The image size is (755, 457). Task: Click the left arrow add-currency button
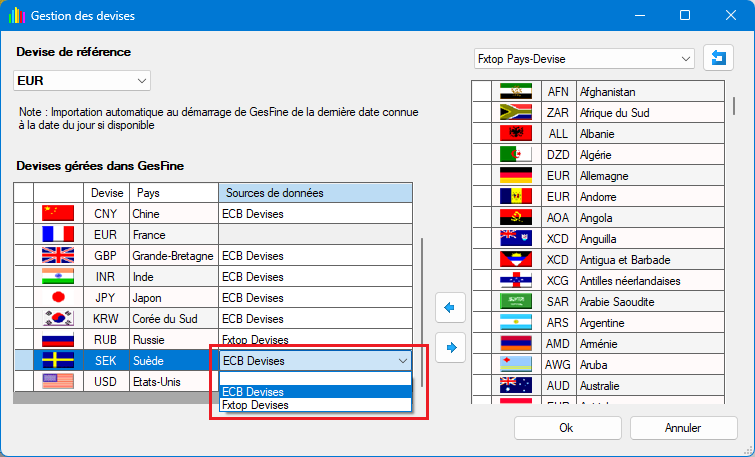(450, 308)
